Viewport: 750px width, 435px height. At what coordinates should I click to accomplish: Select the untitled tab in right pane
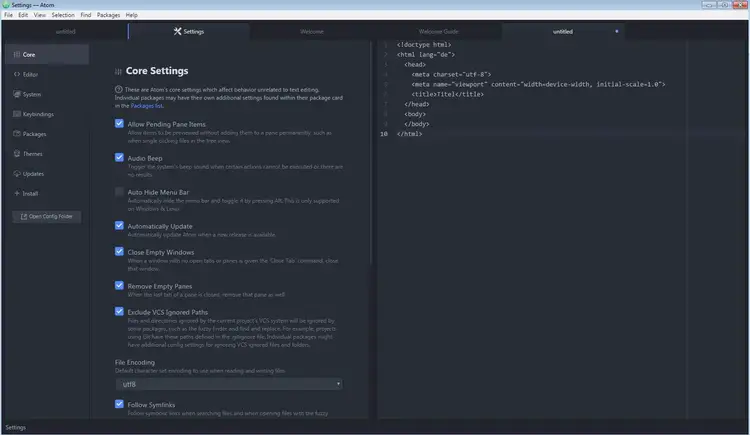point(563,32)
